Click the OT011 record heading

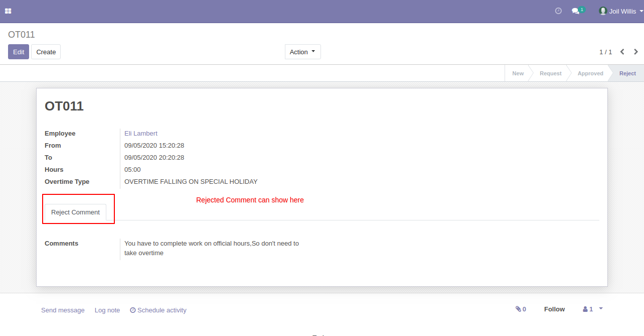64,106
